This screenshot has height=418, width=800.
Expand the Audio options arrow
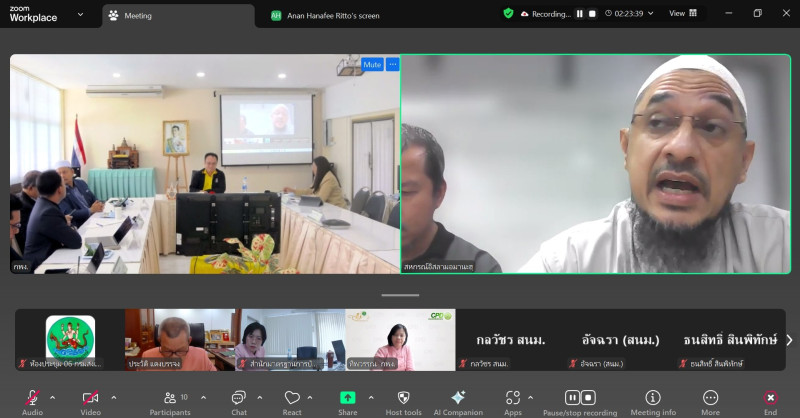pyautogui.click(x=55, y=397)
